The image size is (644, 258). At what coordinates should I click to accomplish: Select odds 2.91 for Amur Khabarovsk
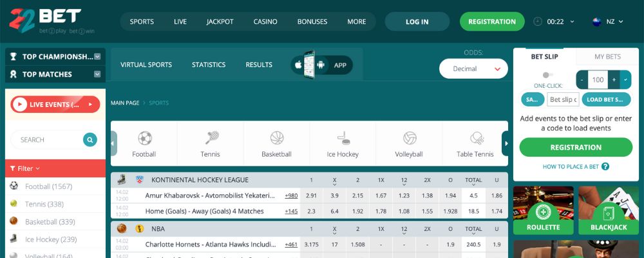[x=311, y=196]
